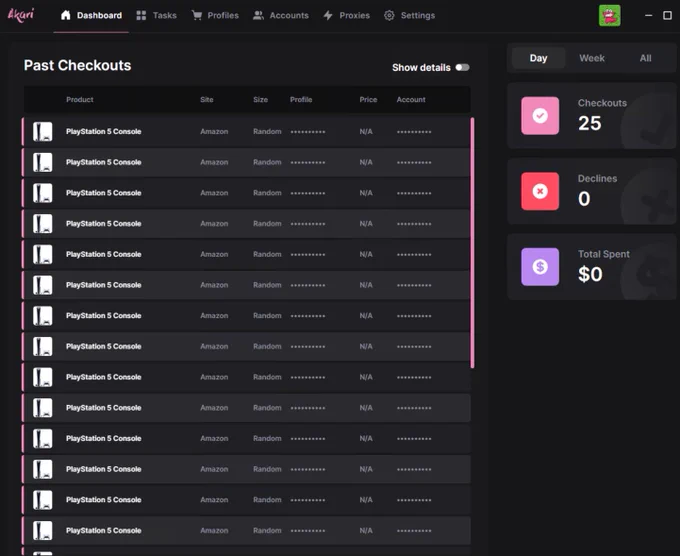
Task: Open the Proxies tab
Action: coord(347,16)
